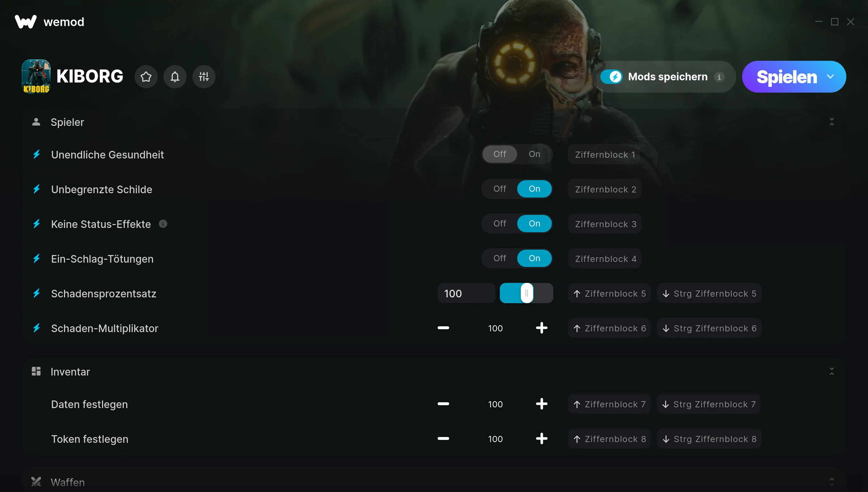Click the wemod logo

50,22
